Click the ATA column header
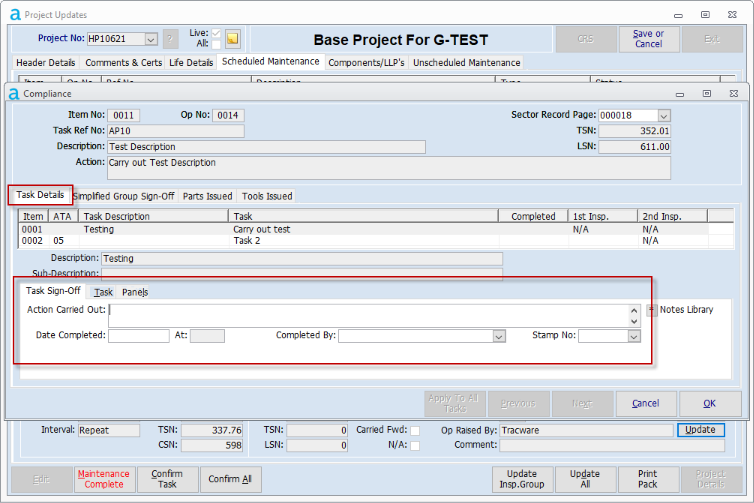This screenshot has height=503, width=754. (x=63, y=216)
